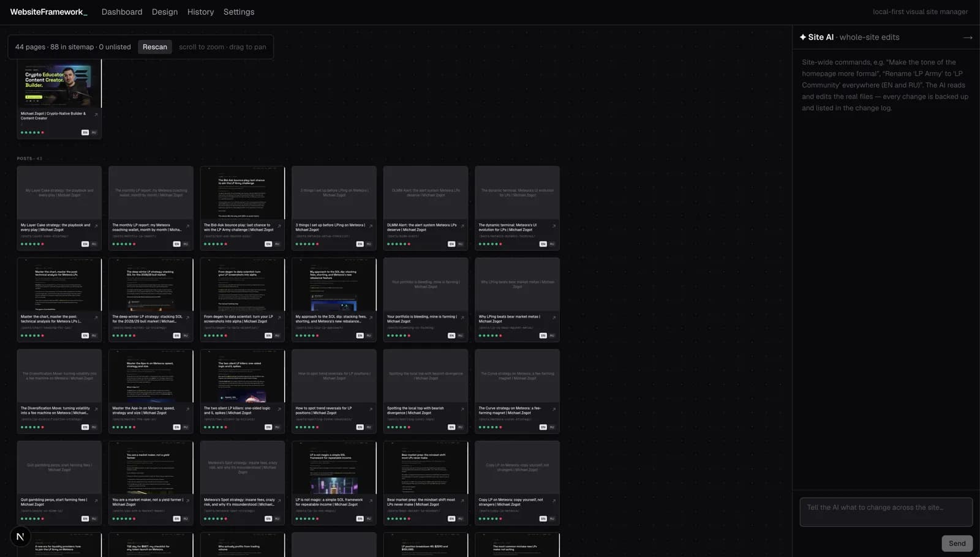Image resolution: width=980 pixels, height=557 pixels.
Task: Select EN on Bear market prep card
Action: tap(451, 518)
